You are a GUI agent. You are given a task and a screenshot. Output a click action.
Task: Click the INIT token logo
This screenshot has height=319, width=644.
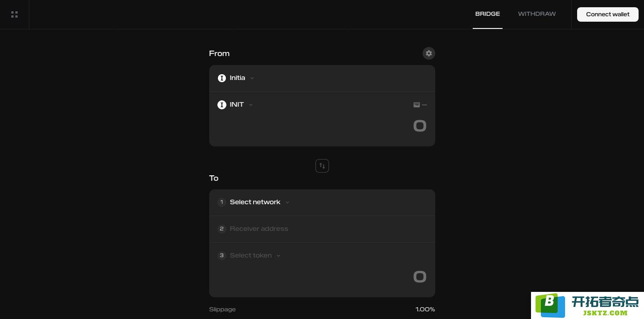221,105
